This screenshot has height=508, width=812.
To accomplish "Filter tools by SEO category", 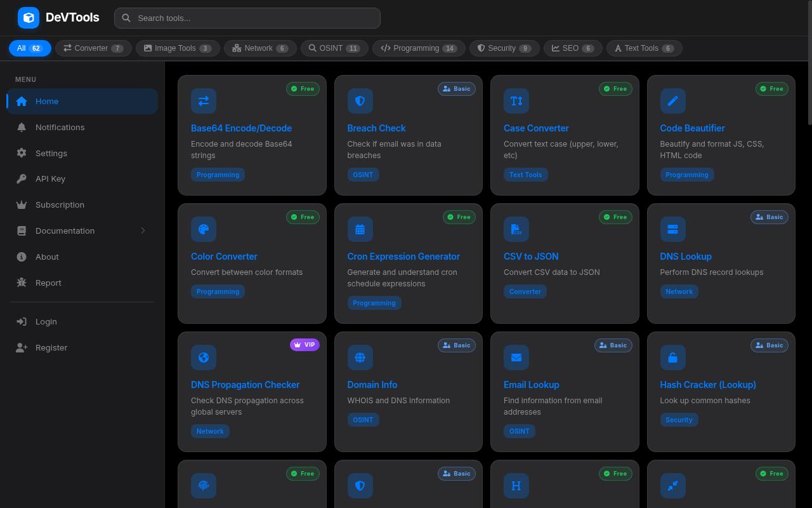I will point(573,48).
